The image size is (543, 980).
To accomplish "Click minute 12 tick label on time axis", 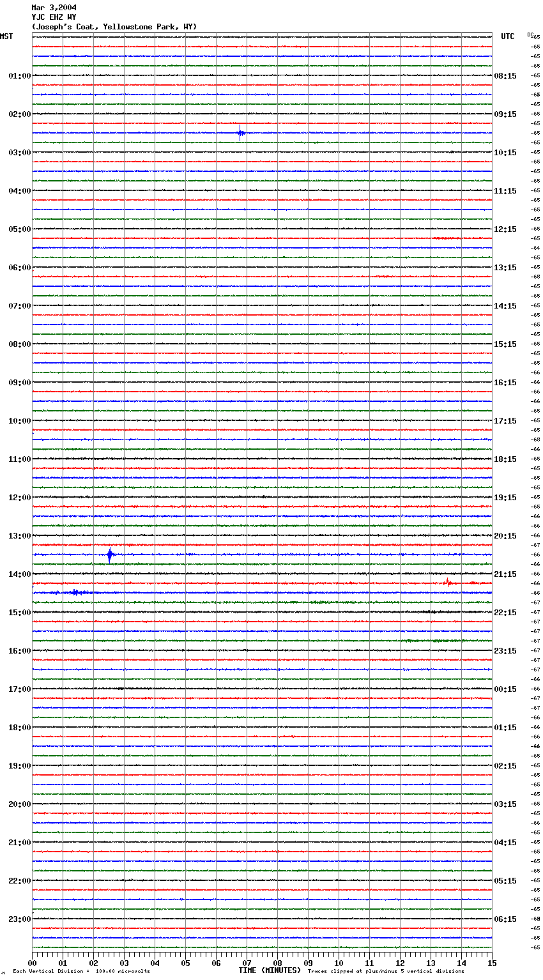I will [400, 963].
